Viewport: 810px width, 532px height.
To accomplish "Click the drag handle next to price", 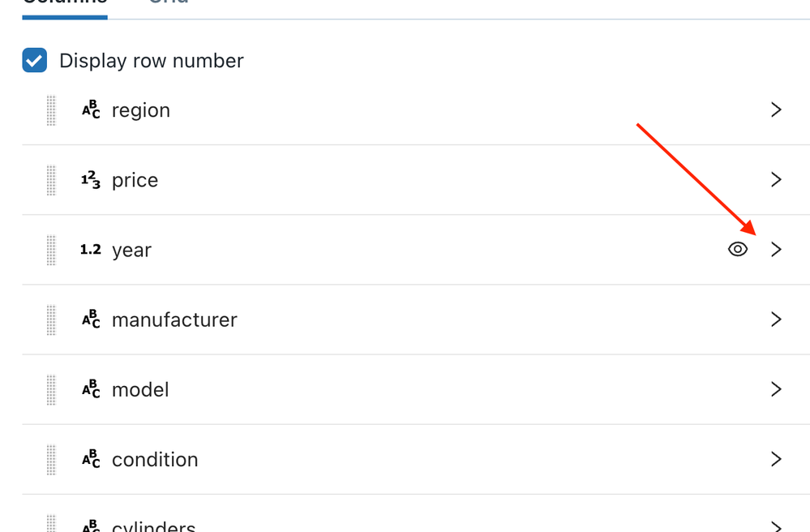I will [50, 179].
